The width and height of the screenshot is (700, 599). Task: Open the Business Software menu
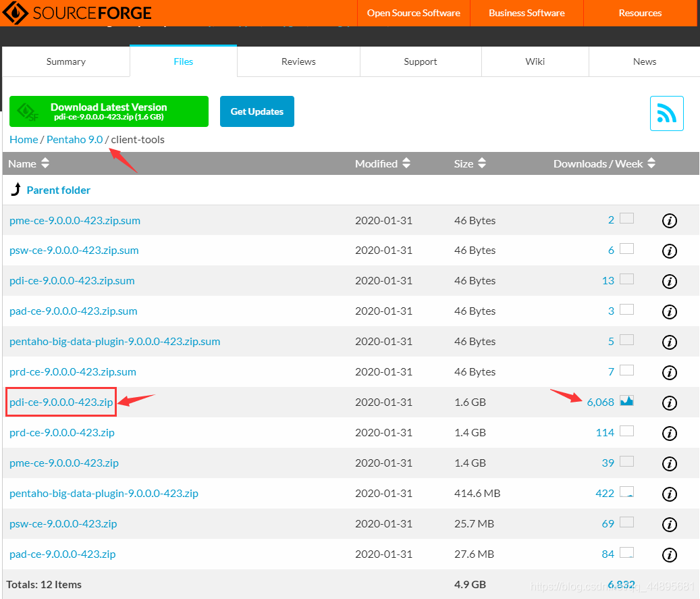point(527,13)
